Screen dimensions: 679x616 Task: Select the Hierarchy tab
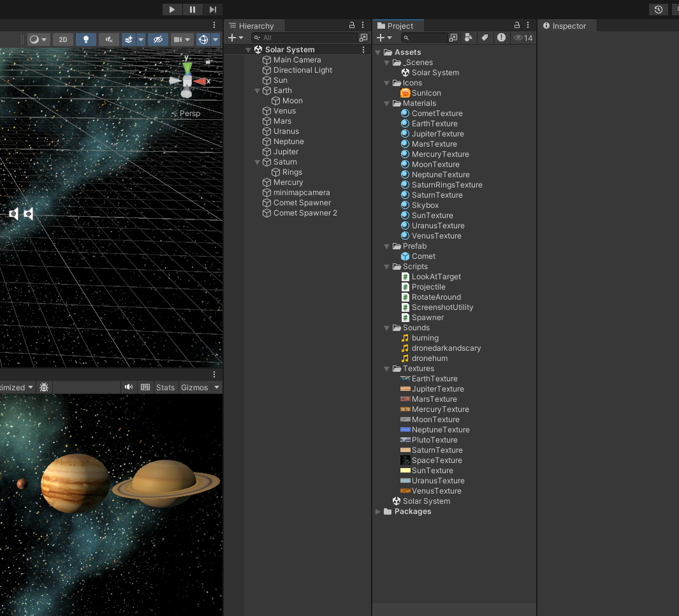point(256,26)
